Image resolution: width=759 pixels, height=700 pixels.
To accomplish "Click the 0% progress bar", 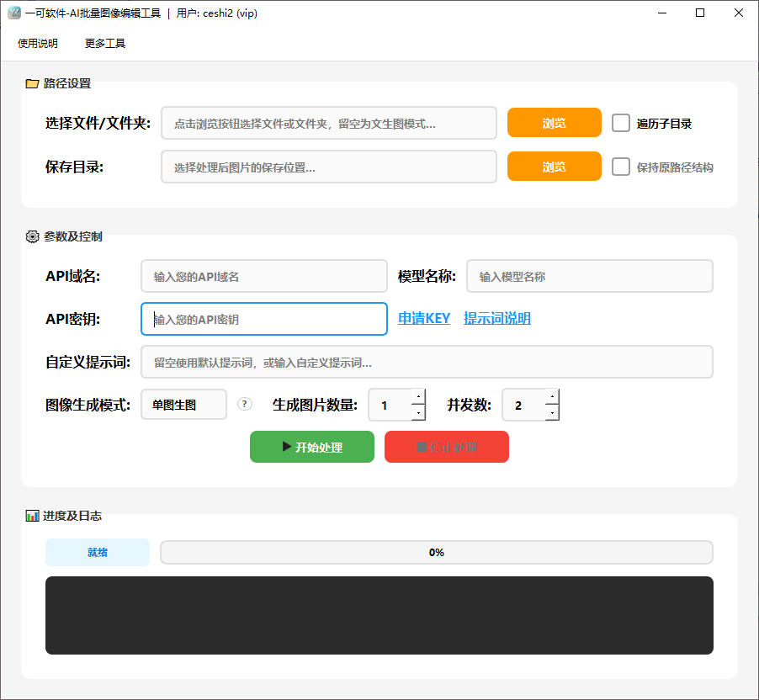I will coord(436,553).
